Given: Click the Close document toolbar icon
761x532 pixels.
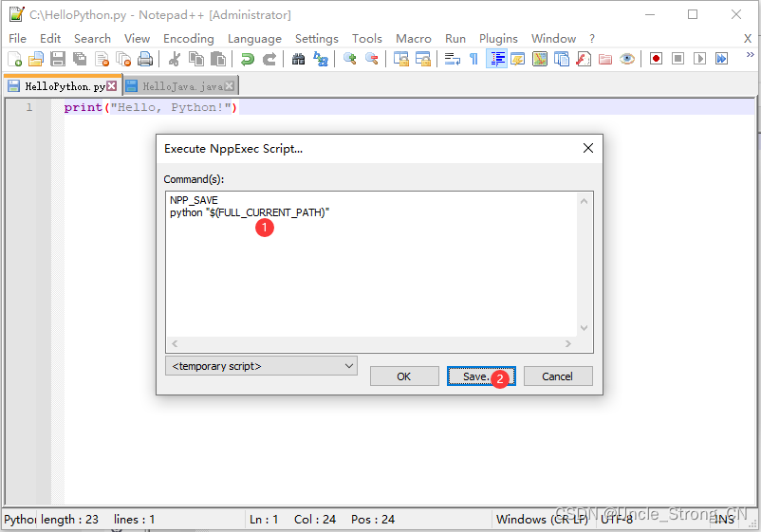Looking at the screenshot, I should click(x=102, y=59).
